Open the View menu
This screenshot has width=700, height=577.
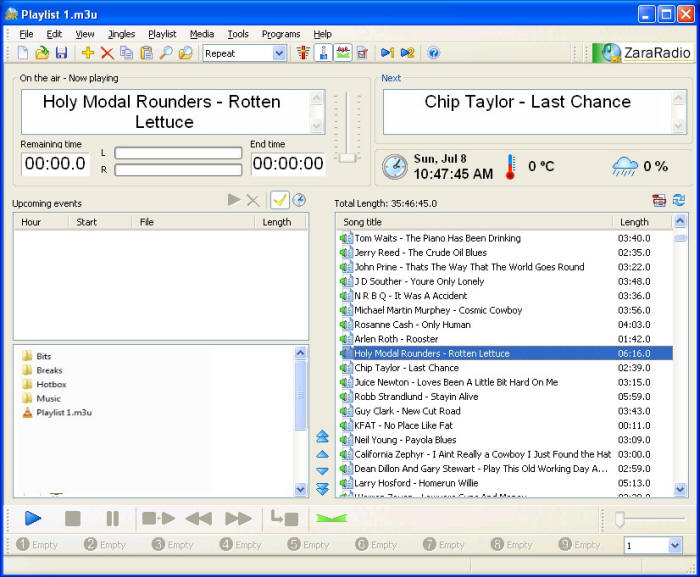point(85,34)
